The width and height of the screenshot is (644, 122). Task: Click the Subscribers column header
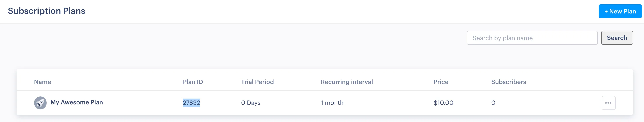pos(508,82)
